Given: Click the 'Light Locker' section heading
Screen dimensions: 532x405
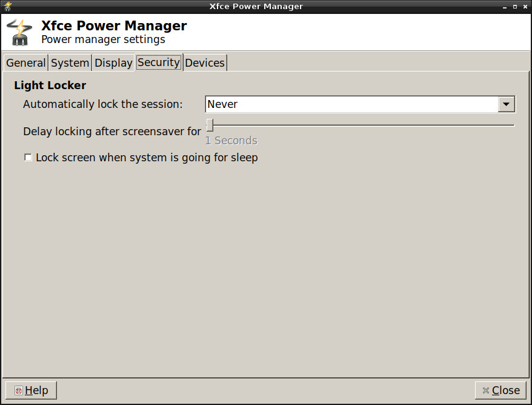Looking at the screenshot, I should click(x=50, y=85).
